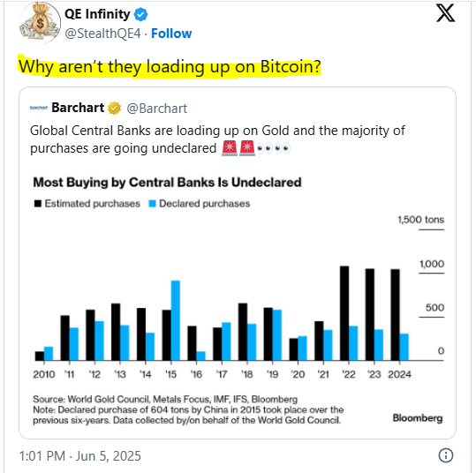Click the black Estimated purchases legend swatch

[38, 203]
